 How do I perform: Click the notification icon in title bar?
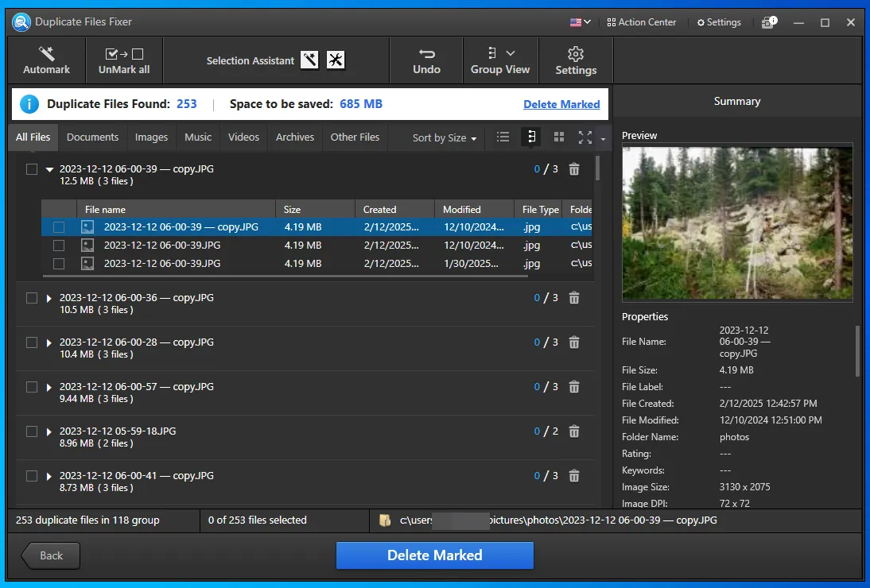tap(769, 22)
